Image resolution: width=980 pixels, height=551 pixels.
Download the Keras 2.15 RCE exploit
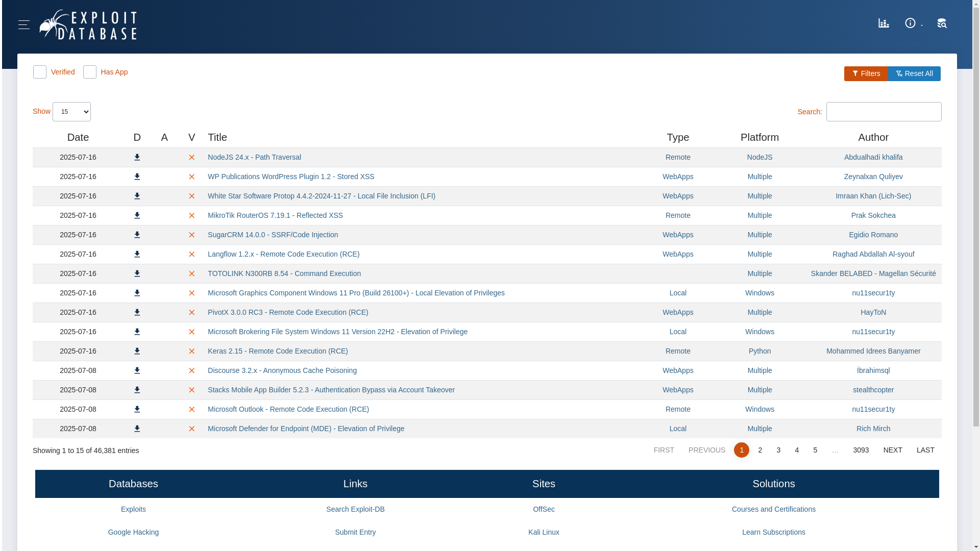tap(137, 352)
